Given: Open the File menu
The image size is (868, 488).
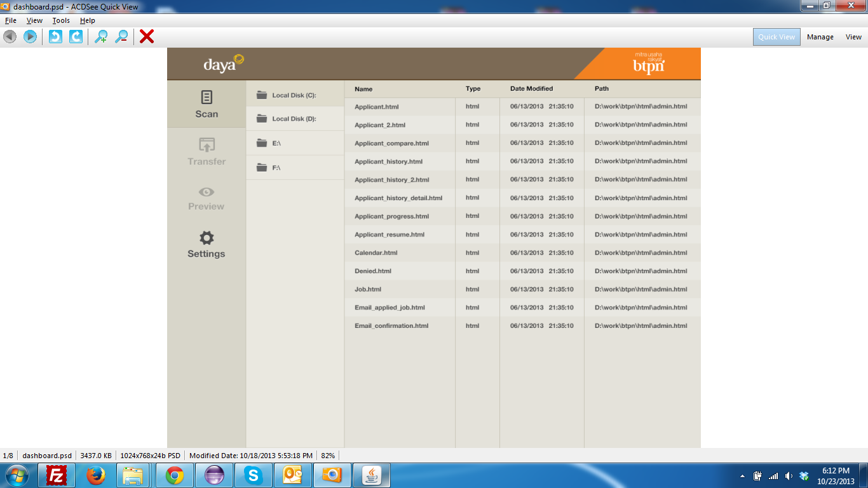Looking at the screenshot, I should (11, 20).
